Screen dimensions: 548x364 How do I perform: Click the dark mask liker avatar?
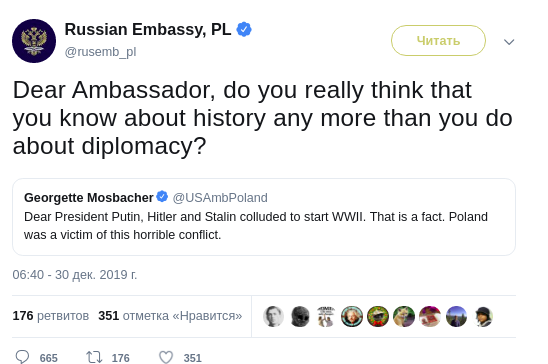click(x=300, y=316)
